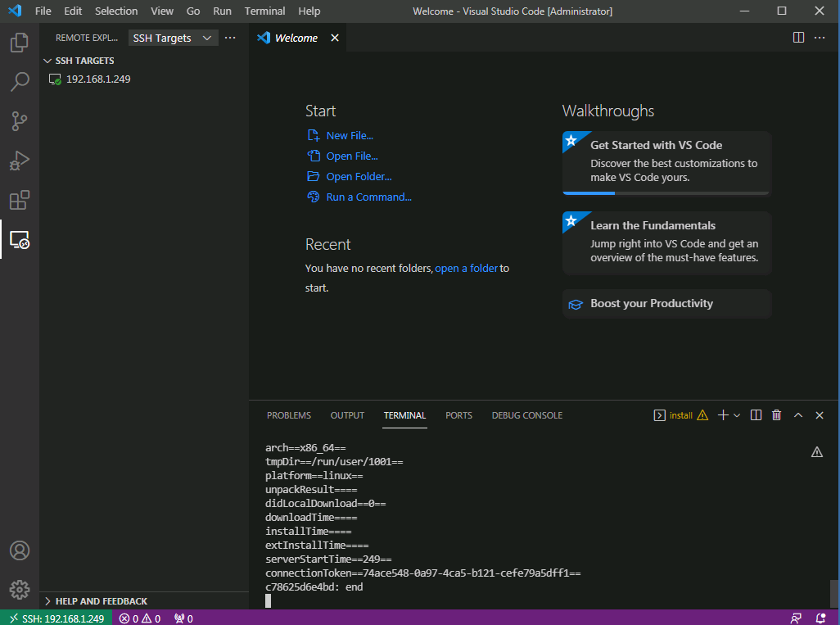Viewport: 840px width, 625px height.
Task: Switch to the OUTPUT panel tab
Action: (x=347, y=415)
